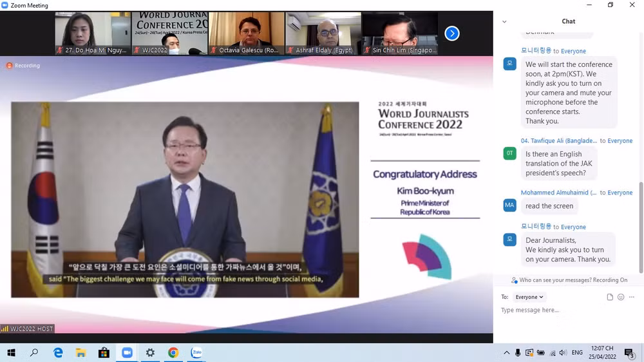The height and width of the screenshot is (362, 644).
Task: Open Google Chrome from the taskbar
Action: tap(173, 352)
